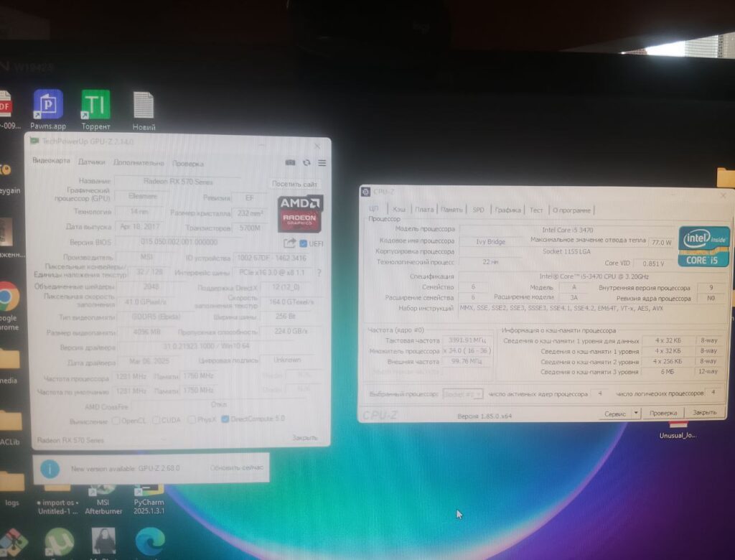Toggle CUDA checkbox in GPU-Z
This screenshot has height=560, width=735.
(x=156, y=420)
